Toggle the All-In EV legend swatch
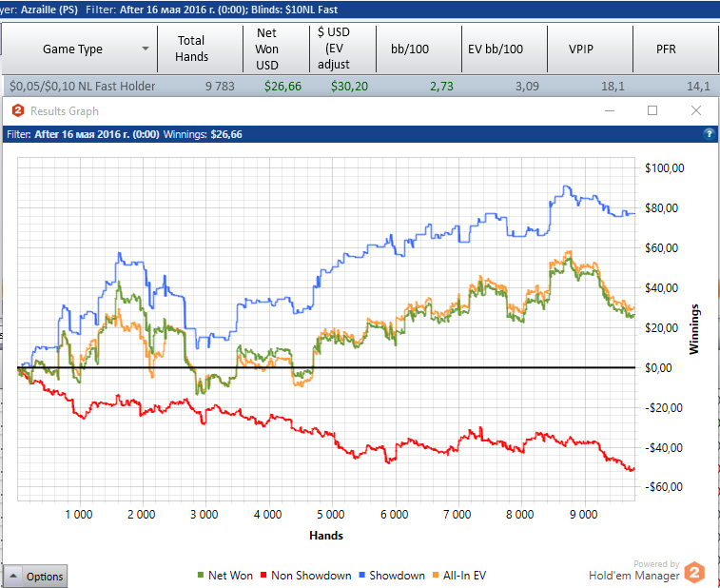This screenshot has height=588, width=720. coord(436,575)
